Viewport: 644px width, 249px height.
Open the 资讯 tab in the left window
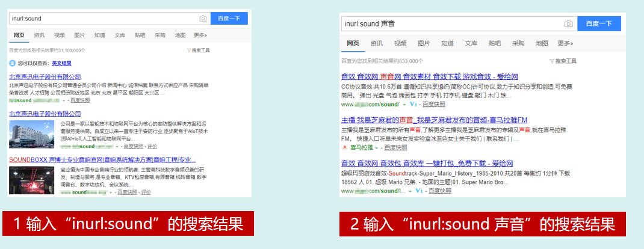(x=40, y=35)
